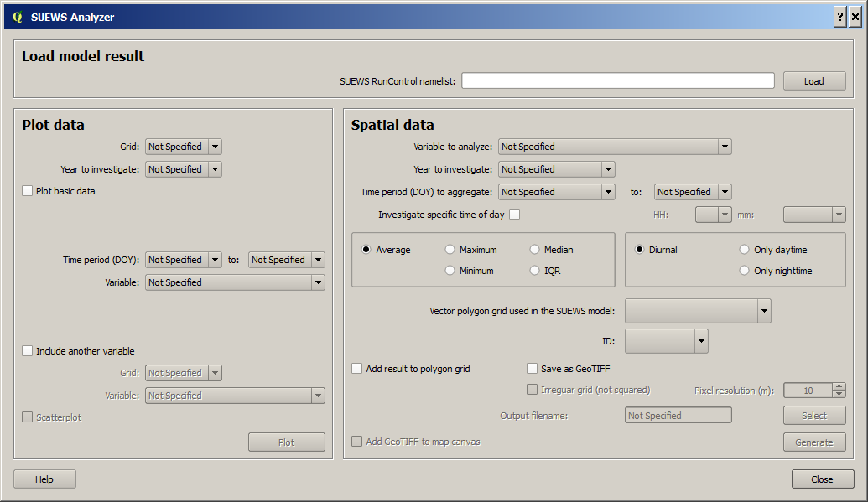
Task: Select the Maximum radio option
Action: click(x=450, y=250)
